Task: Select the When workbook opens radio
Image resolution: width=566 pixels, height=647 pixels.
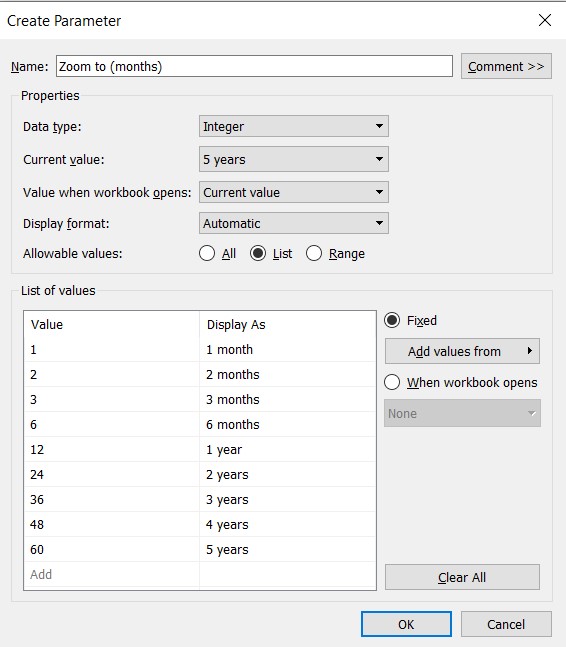Action: (392, 382)
